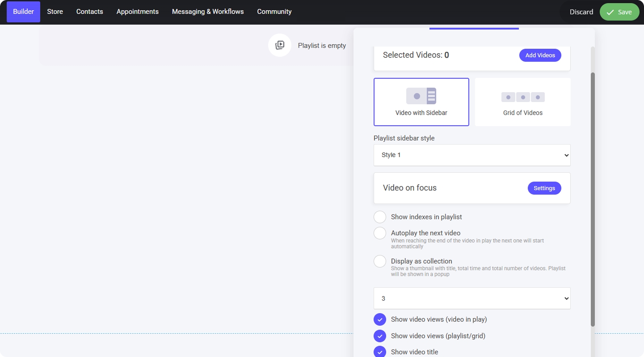Discard the current changes

(x=581, y=12)
